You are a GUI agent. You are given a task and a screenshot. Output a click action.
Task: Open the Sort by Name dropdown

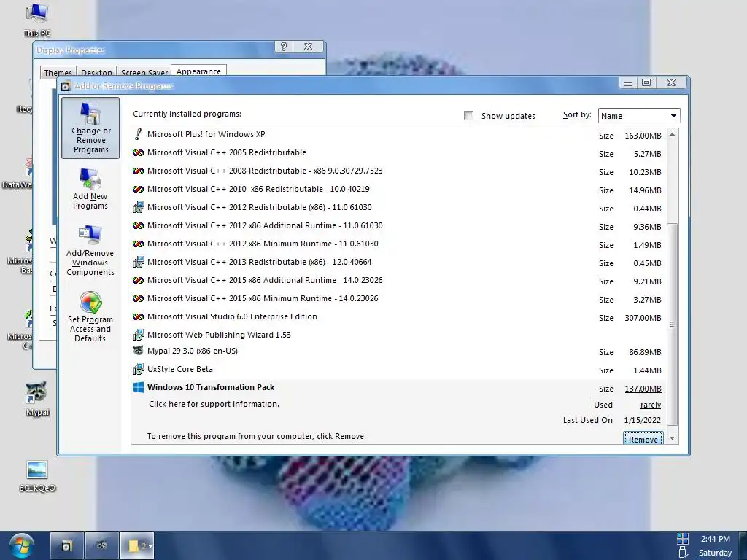(x=639, y=116)
